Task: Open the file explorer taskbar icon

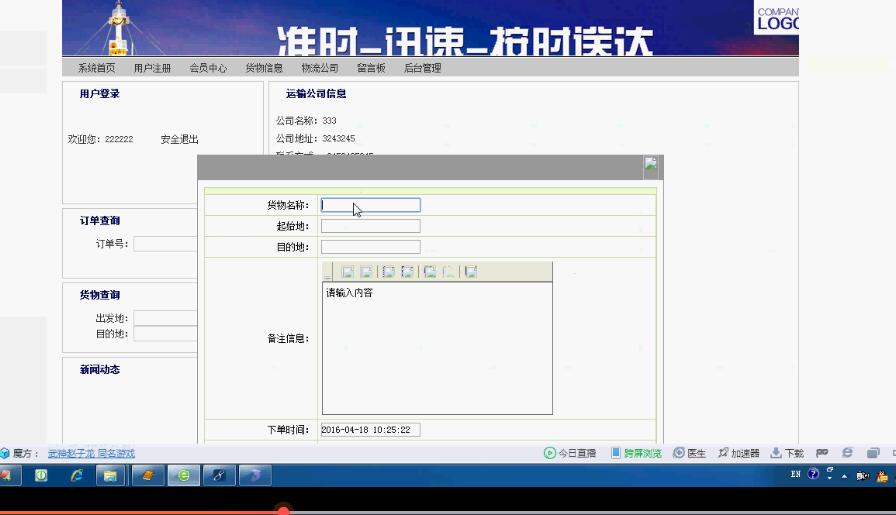Action: 110,475
